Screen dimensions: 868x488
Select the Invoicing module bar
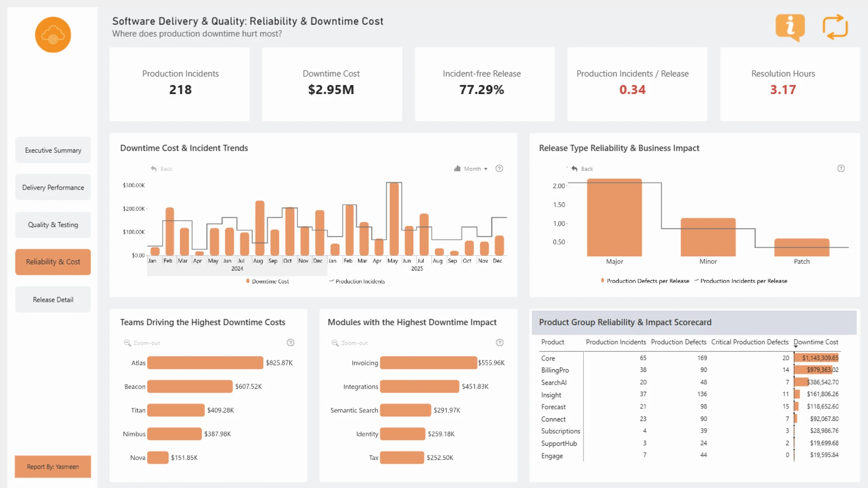429,363
